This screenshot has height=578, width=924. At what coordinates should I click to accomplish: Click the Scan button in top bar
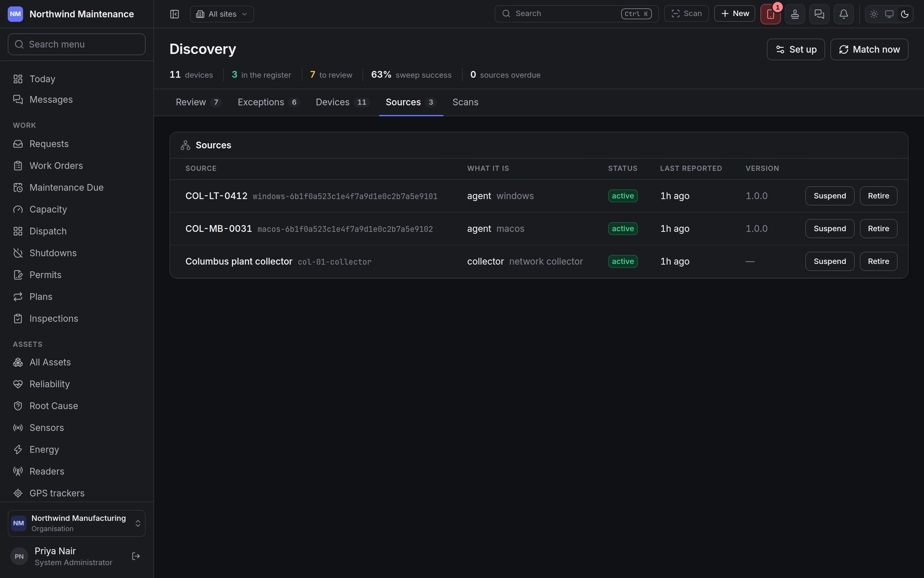(687, 14)
